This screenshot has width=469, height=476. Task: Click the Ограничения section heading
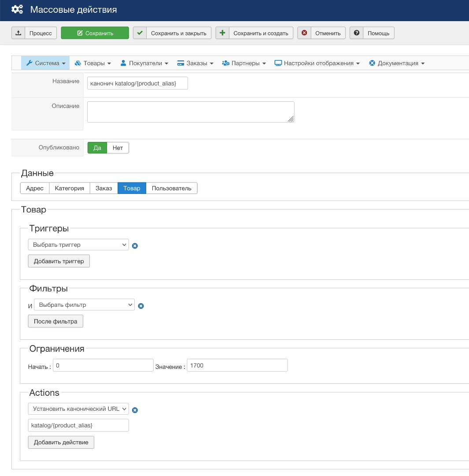(57, 349)
